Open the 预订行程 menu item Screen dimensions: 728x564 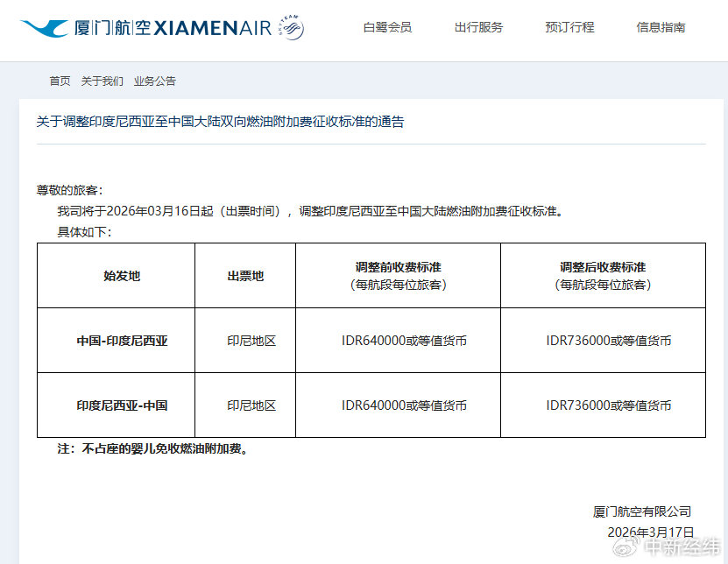pos(569,27)
